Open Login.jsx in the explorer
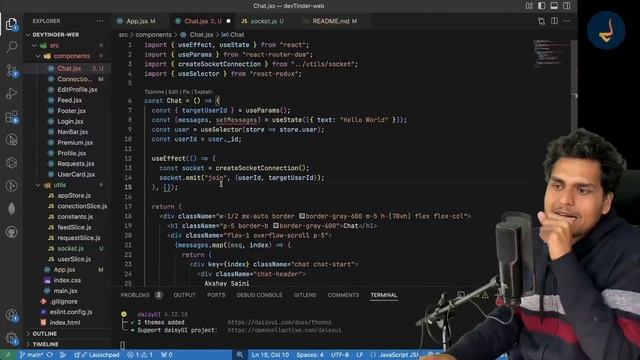Viewport: 640px width, 360px height. pos(70,121)
